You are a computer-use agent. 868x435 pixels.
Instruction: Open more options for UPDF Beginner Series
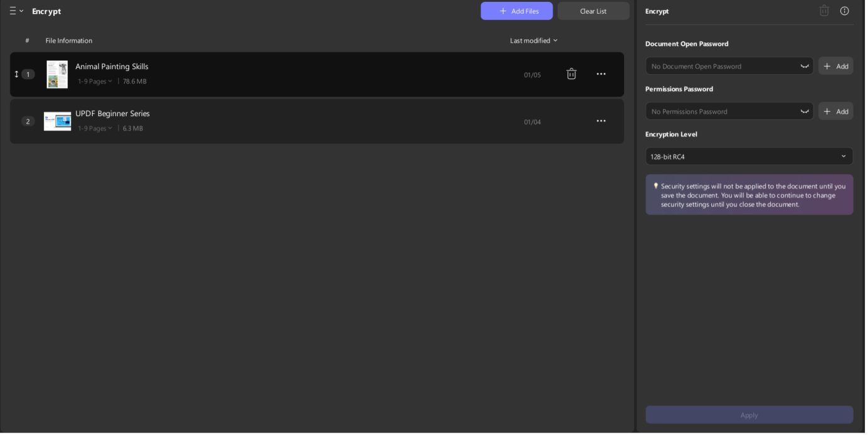pyautogui.click(x=601, y=121)
